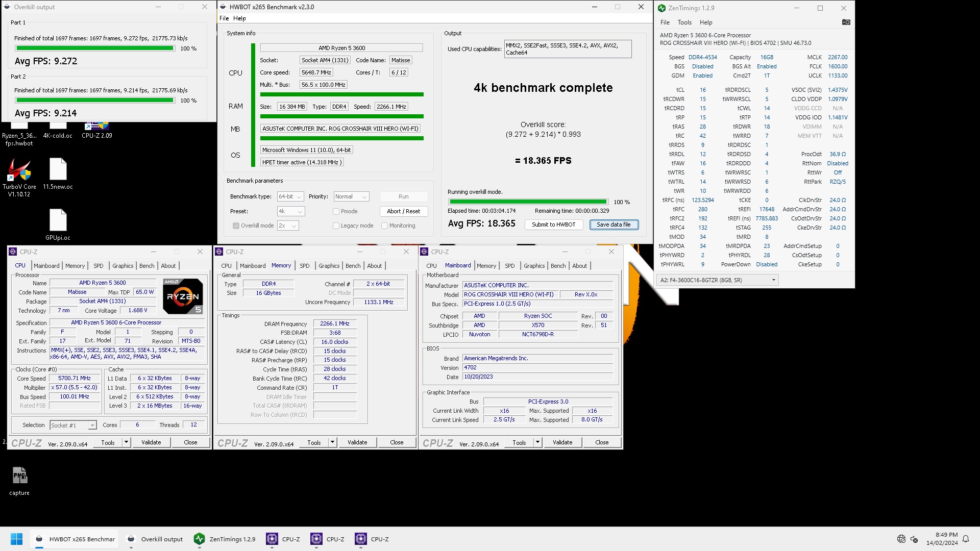Image resolution: width=980 pixels, height=551 pixels.
Task: Activate the first CPU-Z taskbar item
Action: [x=283, y=539]
